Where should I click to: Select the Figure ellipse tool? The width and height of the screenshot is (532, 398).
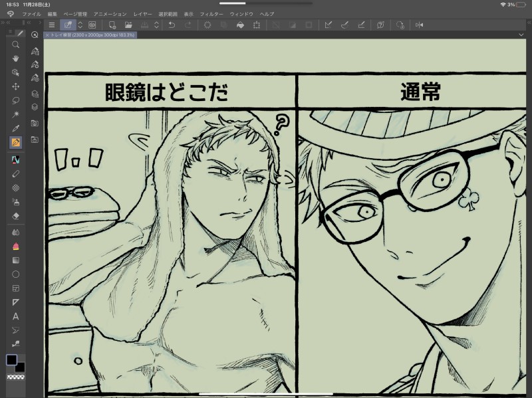(x=15, y=274)
